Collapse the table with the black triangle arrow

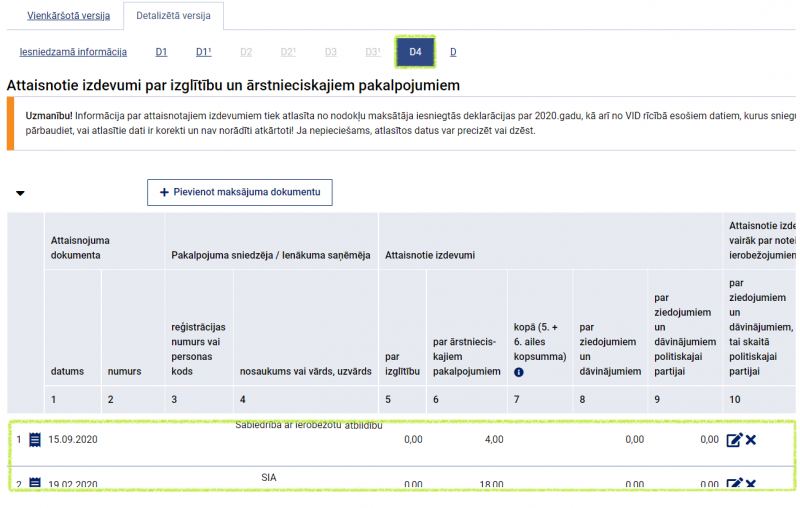pyautogui.click(x=20, y=193)
